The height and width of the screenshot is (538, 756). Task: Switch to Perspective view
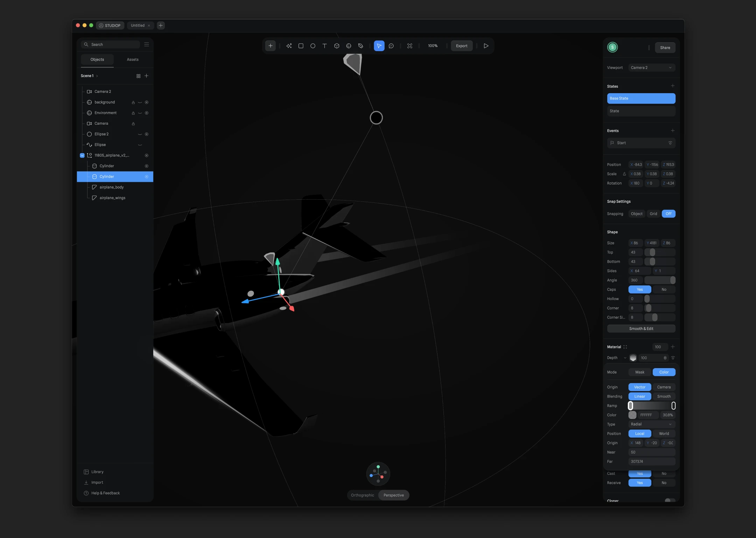pyautogui.click(x=394, y=495)
